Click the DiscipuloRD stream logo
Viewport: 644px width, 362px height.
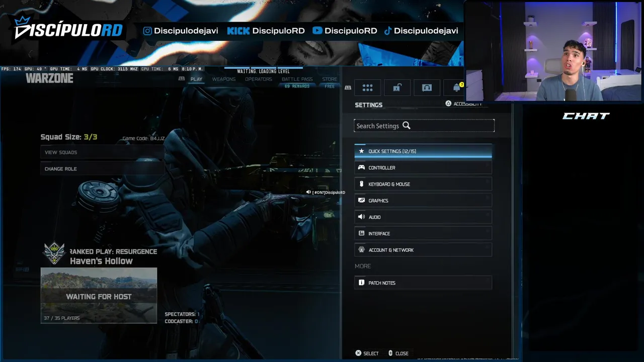(68, 28)
